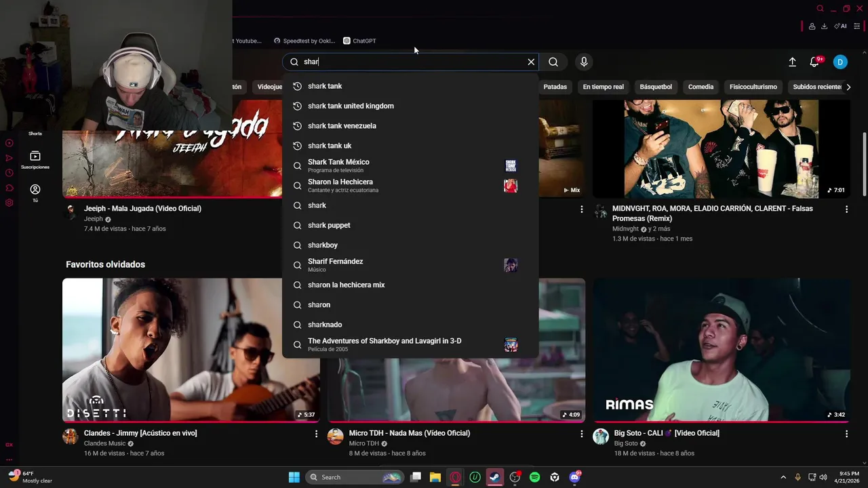This screenshot has width=868, height=488.
Task: Select 'shark tank united kingdom' suggestion
Action: [410, 106]
